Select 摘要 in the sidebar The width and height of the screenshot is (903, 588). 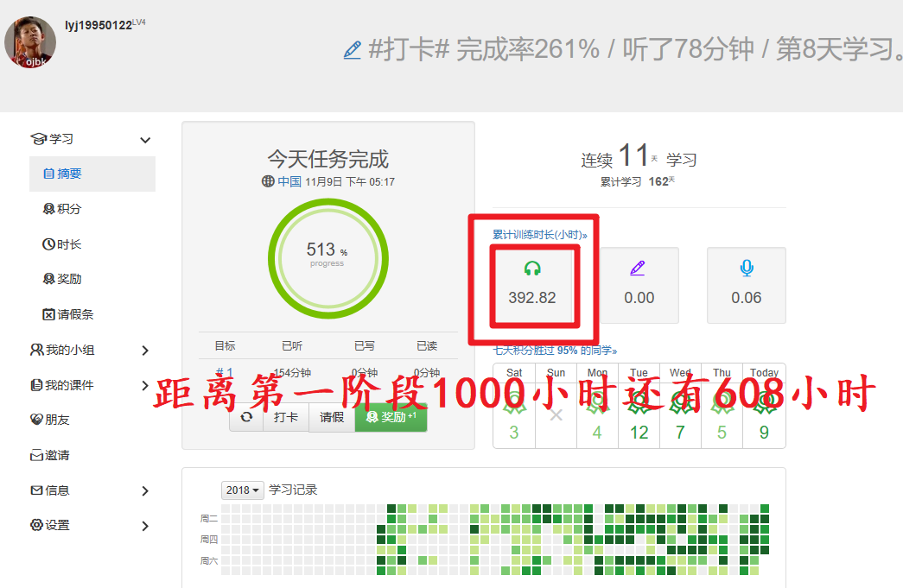92,174
